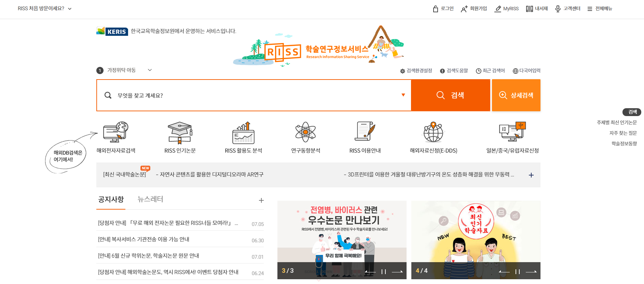Click the 검색 pill in side menu

click(632, 112)
